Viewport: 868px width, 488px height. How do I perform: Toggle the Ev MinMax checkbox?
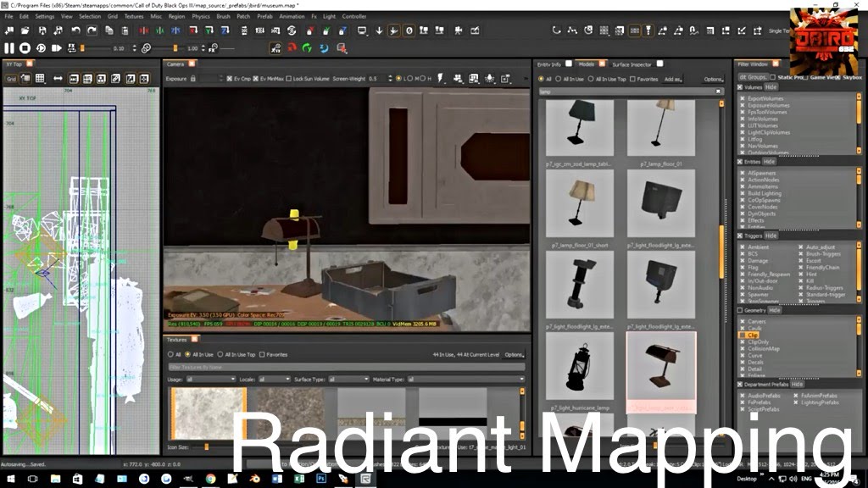point(256,79)
